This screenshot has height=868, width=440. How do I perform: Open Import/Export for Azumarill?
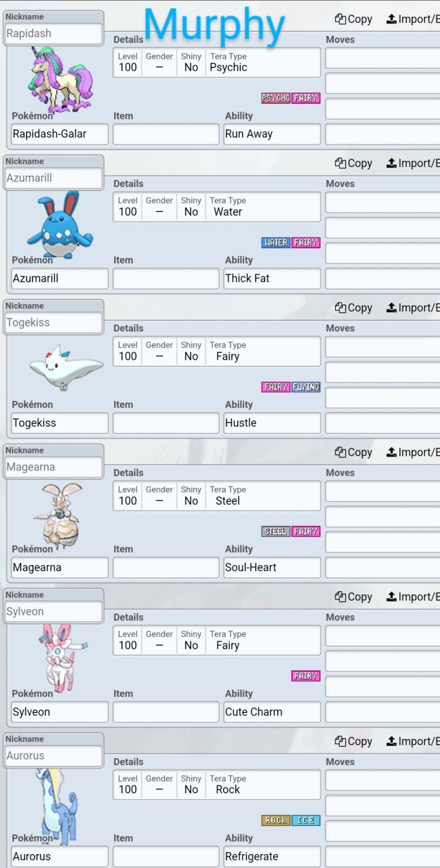tap(413, 163)
